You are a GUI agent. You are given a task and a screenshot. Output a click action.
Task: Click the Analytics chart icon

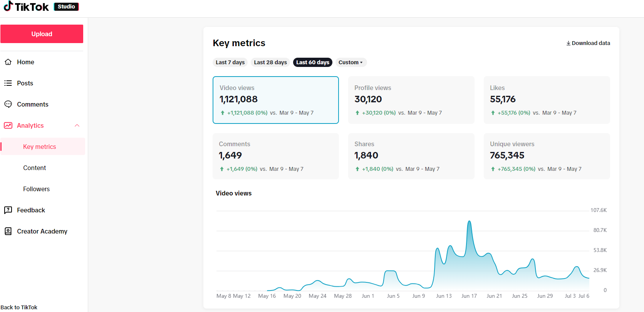8,125
